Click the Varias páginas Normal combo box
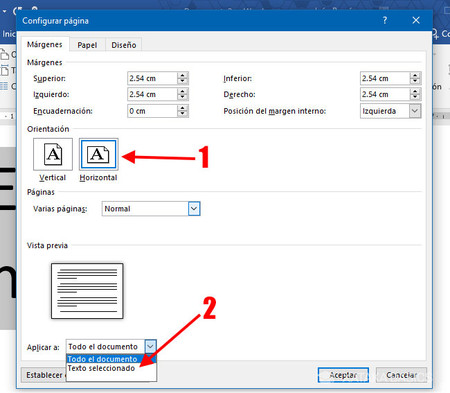Screen dimensions: 450x393 [x=151, y=209]
